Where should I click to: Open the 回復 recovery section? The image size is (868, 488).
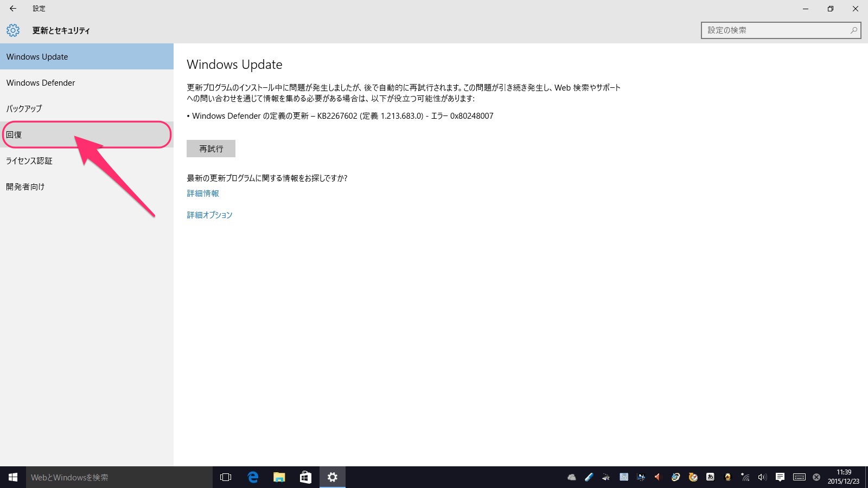click(x=87, y=134)
